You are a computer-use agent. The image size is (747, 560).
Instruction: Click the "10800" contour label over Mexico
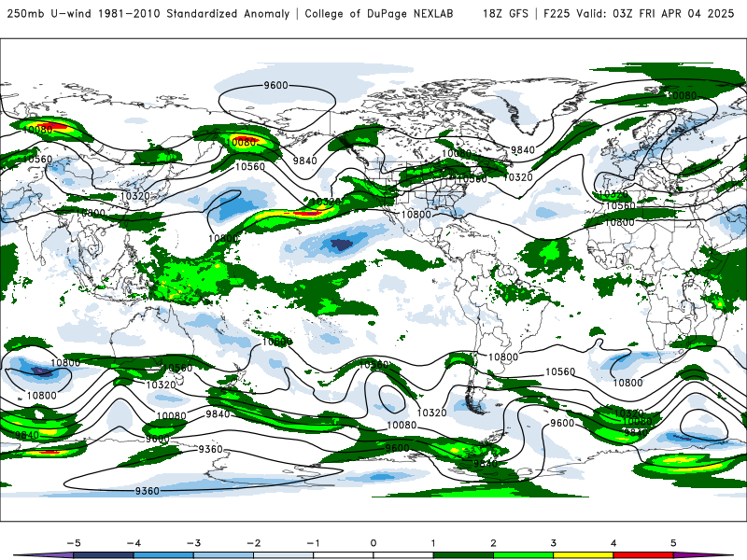(416, 215)
